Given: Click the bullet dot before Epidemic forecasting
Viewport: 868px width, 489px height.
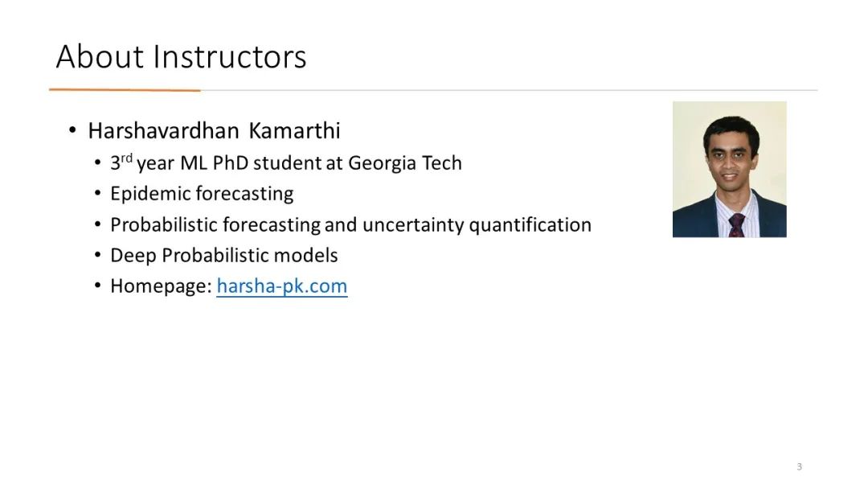Looking at the screenshot, I should (98, 193).
